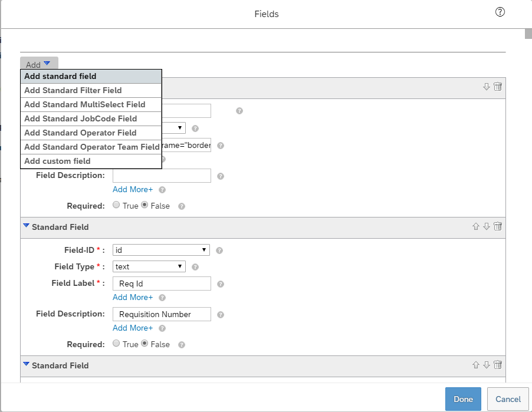Move Req Id standard field up

point(476,226)
